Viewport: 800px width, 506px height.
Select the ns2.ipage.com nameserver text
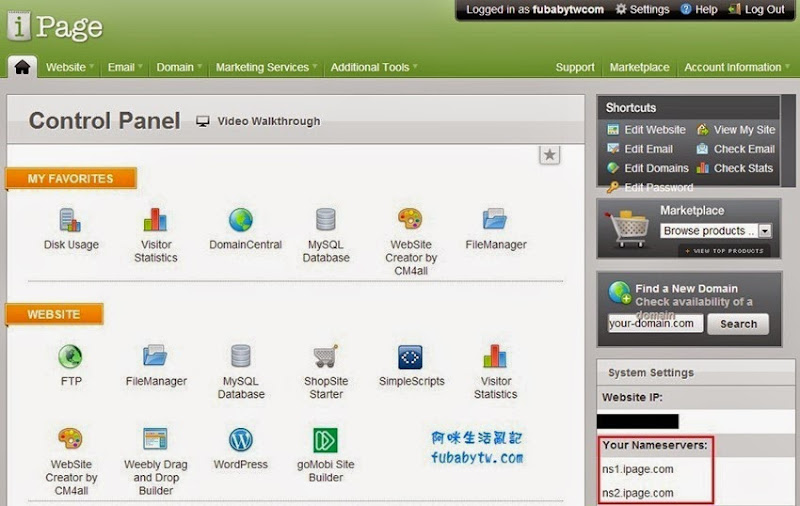click(637, 493)
